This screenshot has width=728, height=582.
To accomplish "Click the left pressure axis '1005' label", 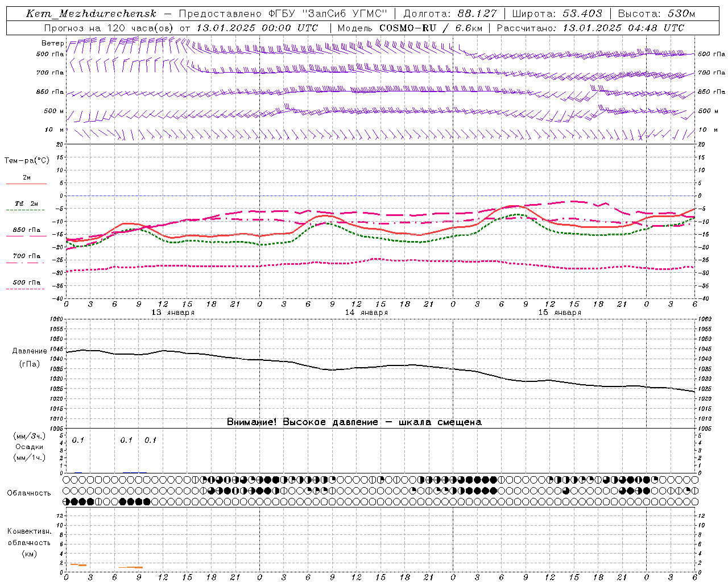I will point(57,428).
